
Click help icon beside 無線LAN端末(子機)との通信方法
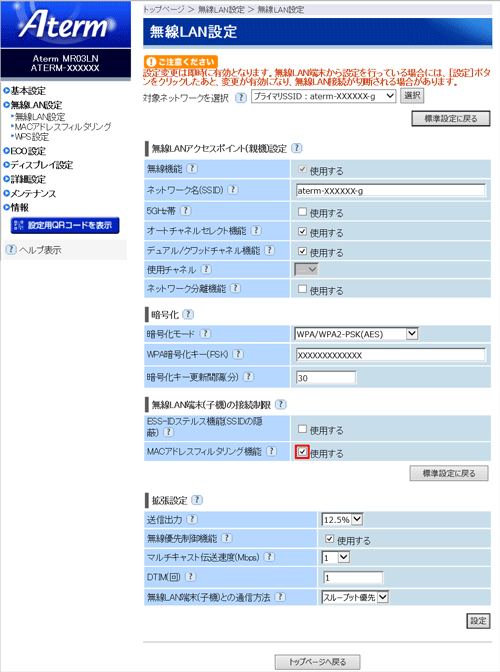point(280,597)
